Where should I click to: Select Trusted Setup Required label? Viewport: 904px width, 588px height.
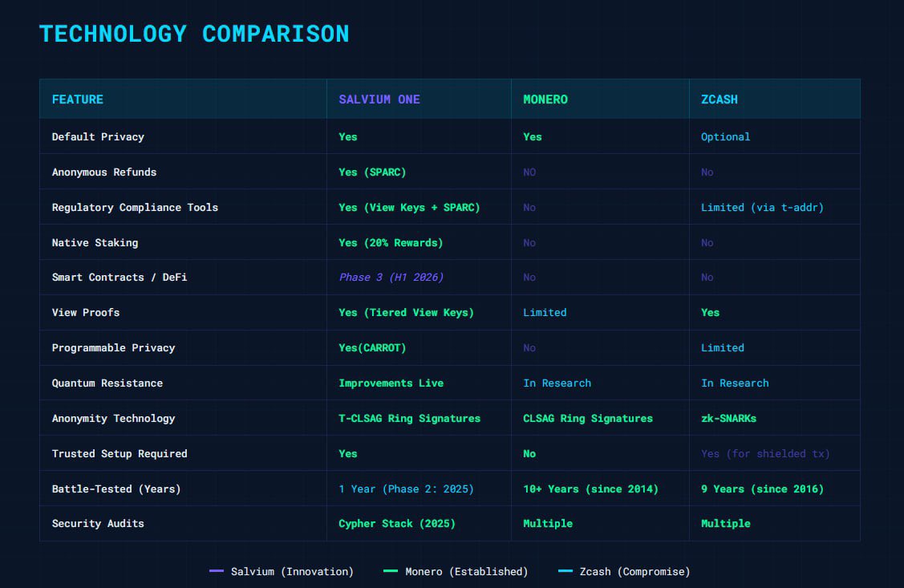click(120, 453)
